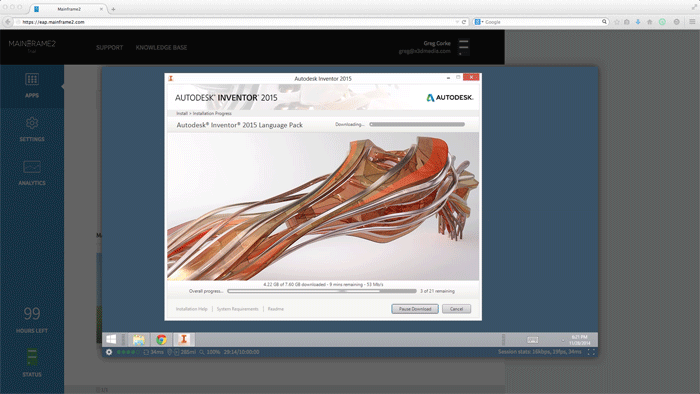Image resolution: width=700 pixels, height=394 pixels.
Task: Click the Greg Corke user name
Action: (x=437, y=43)
